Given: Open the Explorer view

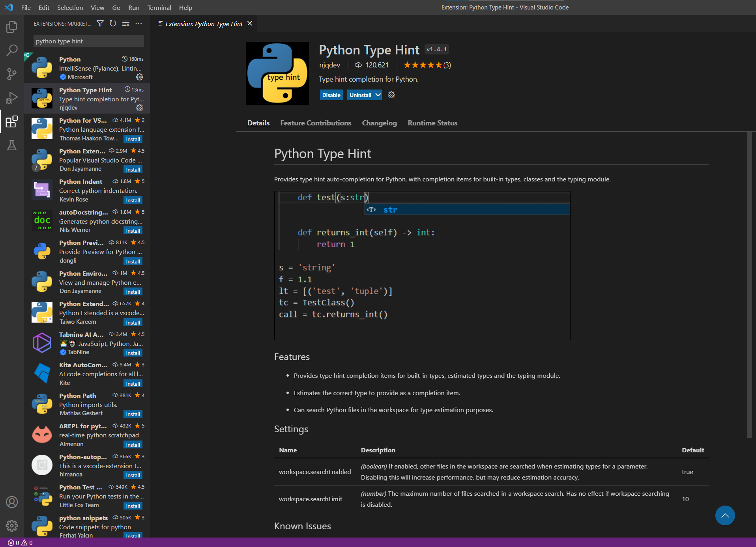Looking at the screenshot, I should coord(11,26).
